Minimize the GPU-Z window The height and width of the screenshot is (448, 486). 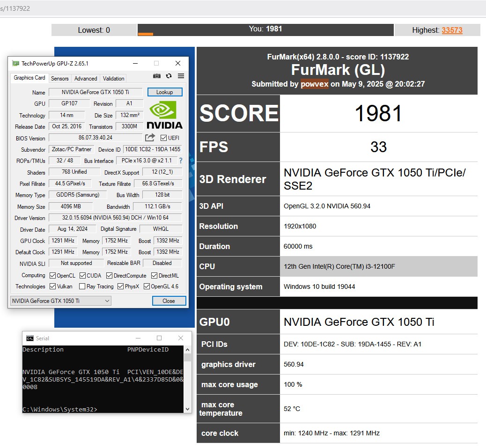pos(135,63)
